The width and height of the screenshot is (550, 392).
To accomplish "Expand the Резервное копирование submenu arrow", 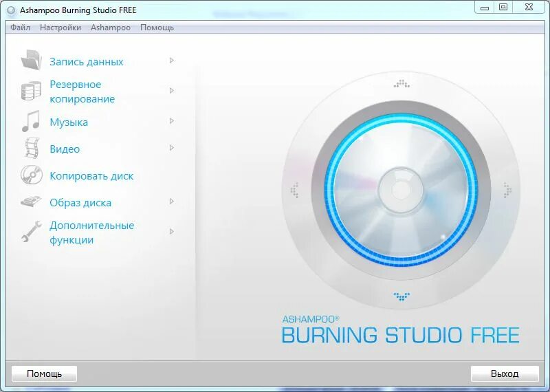I will coord(171,91).
